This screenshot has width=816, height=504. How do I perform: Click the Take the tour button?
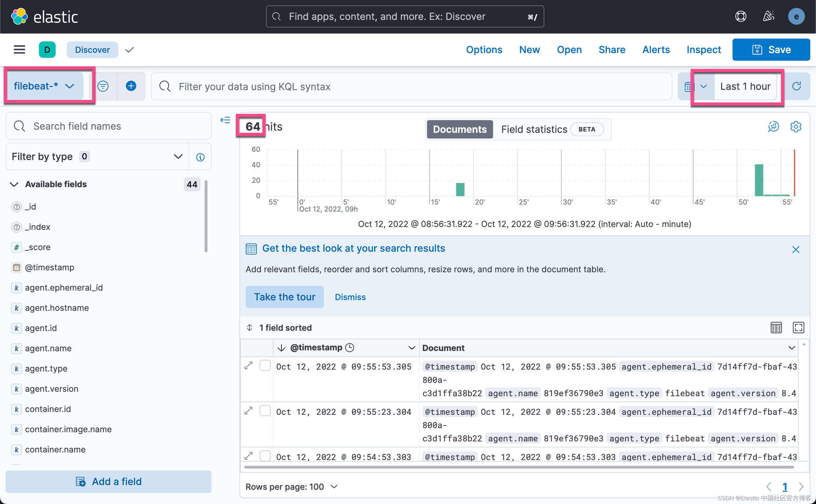coord(284,297)
